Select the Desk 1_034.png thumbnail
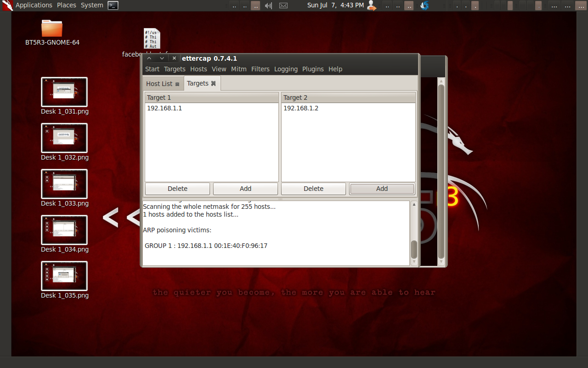Screen dimensions: 588x368 pos(64,230)
